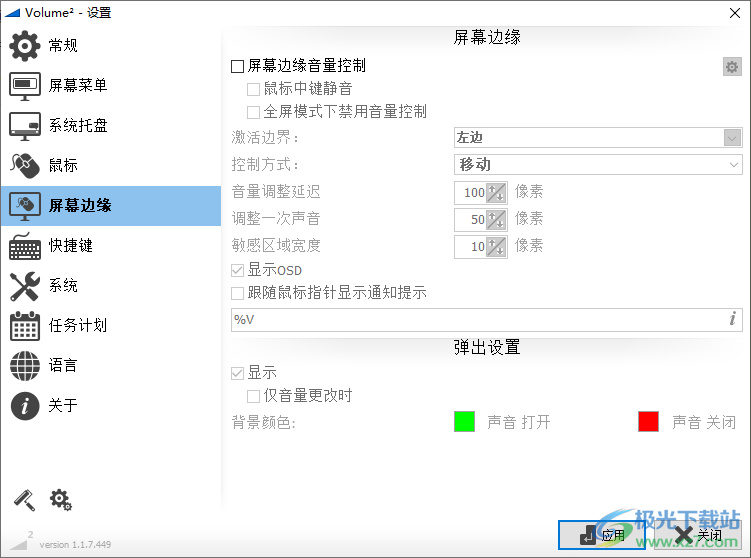Viewport: 751px width, 558px height.
Task: Pick the green 声音 打开 color swatch
Action: (464, 422)
